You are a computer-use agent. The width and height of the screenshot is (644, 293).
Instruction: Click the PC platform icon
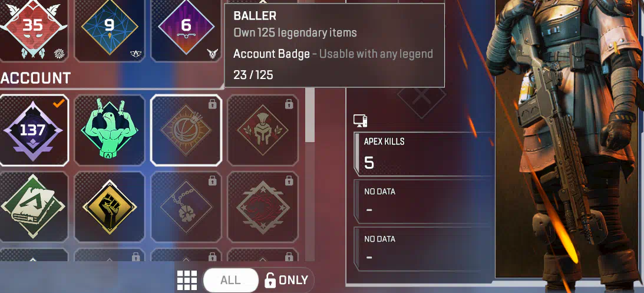[x=360, y=121]
